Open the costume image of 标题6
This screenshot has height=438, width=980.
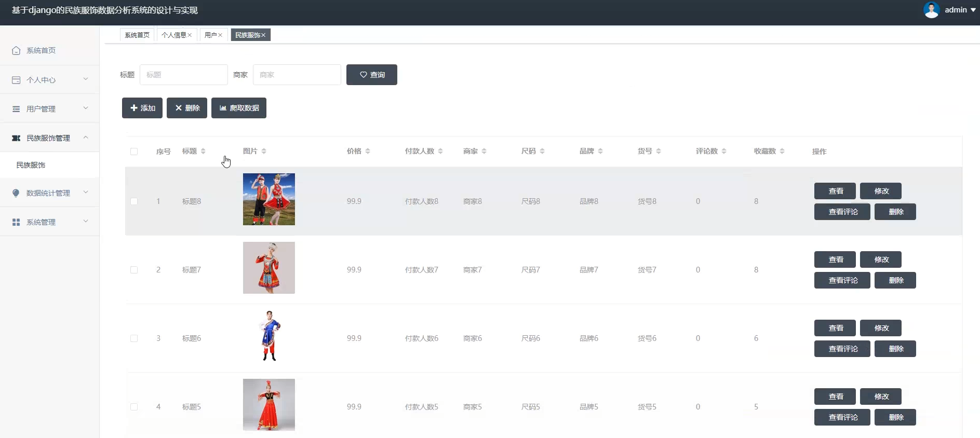(x=269, y=336)
